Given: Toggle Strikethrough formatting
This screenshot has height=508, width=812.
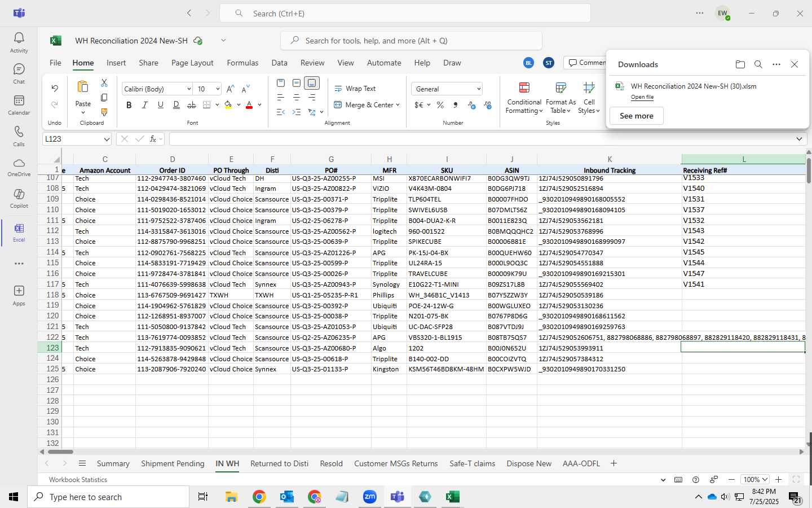Looking at the screenshot, I should [192, 105].
